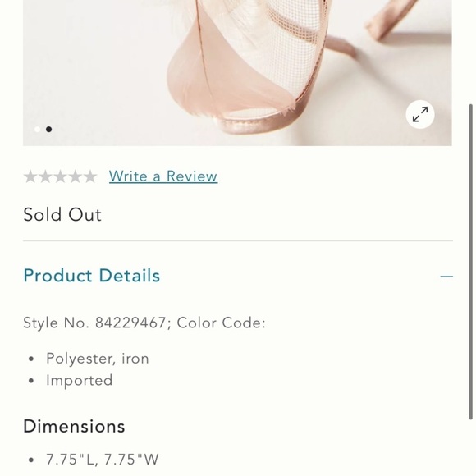Click the Product Details section heading
This screenshot has width=476, height=476.
point(92,276)
